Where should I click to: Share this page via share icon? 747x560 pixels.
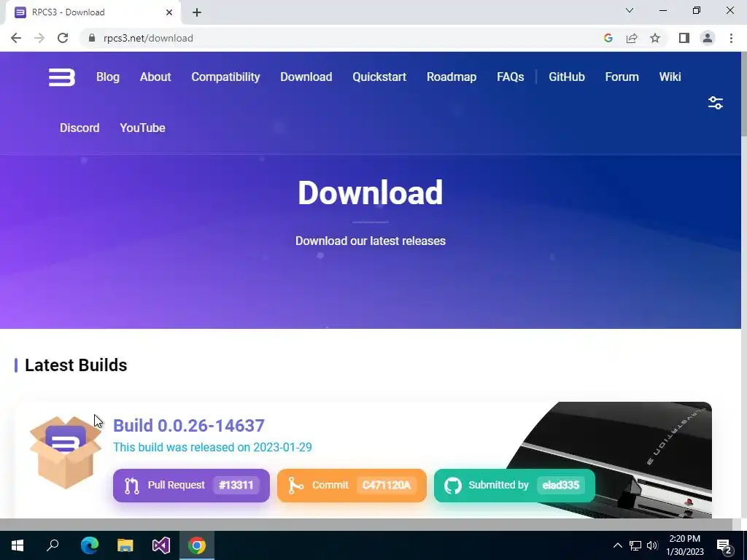[632, 38]
